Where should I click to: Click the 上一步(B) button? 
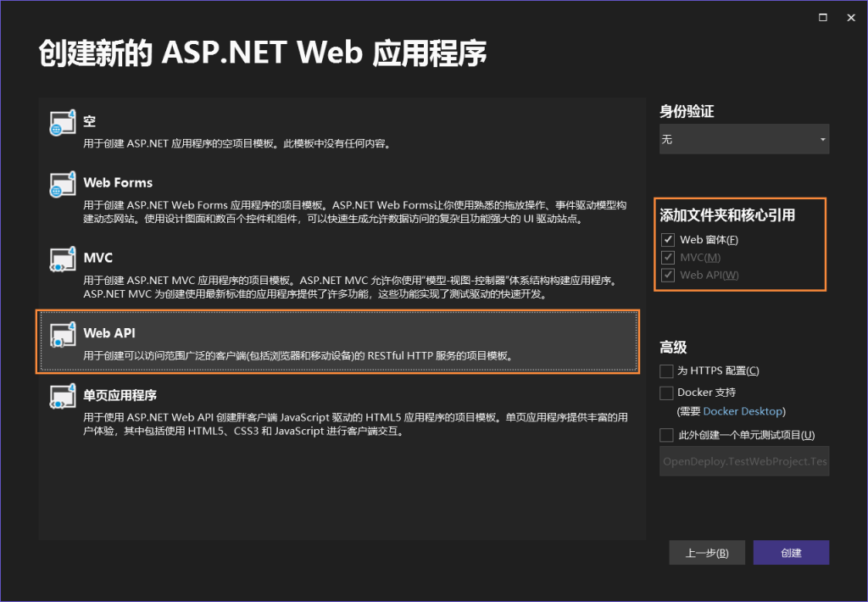707,553
